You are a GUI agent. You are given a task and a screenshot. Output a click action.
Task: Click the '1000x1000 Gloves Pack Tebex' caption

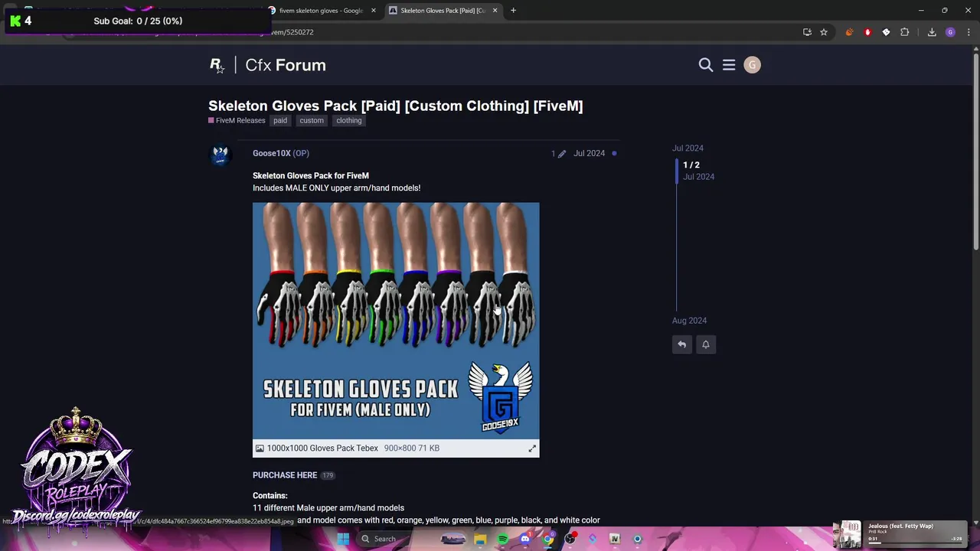322,448
